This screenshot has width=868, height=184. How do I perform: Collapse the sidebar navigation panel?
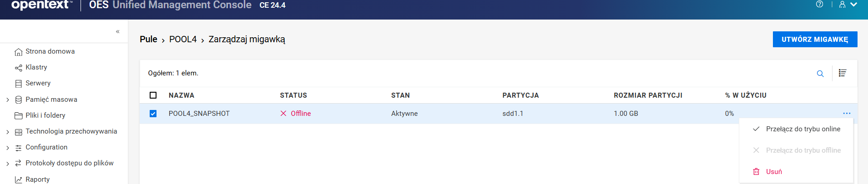point(117,32)
